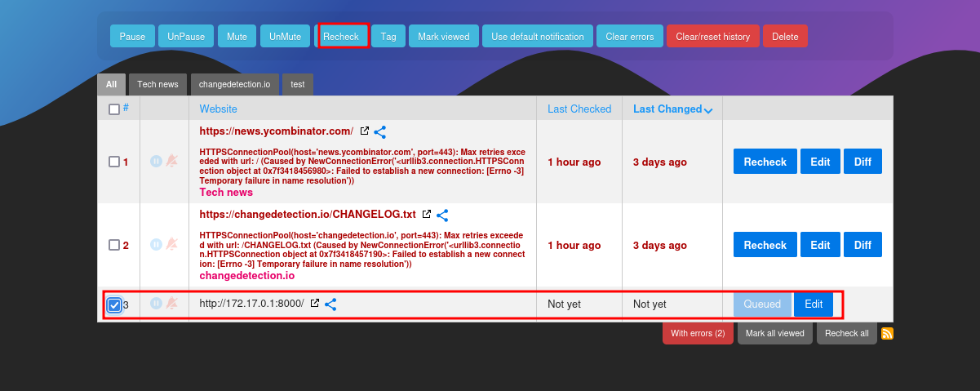Mute notifications for the changedetection.io CHANGELOG watch
The image size is (980, 391).
pyautogui.click(x=172, y=244)
